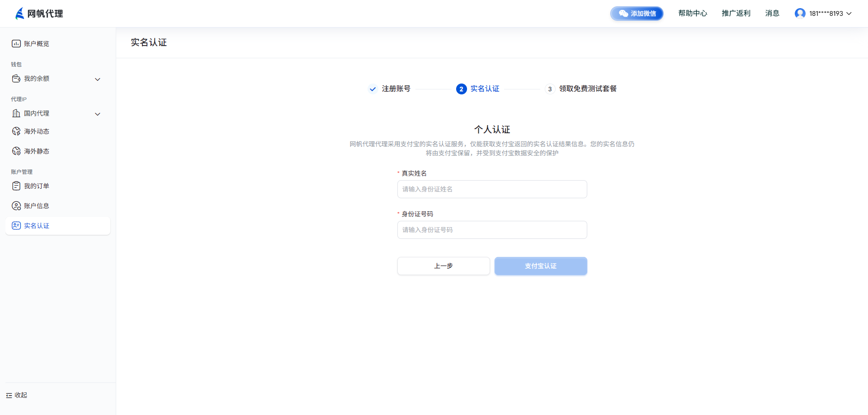Image resolution: width=868 pixels, height=415 pixels.
Task: Click the 我的订单 clipboard icon
Action: [x=16, y=186]
